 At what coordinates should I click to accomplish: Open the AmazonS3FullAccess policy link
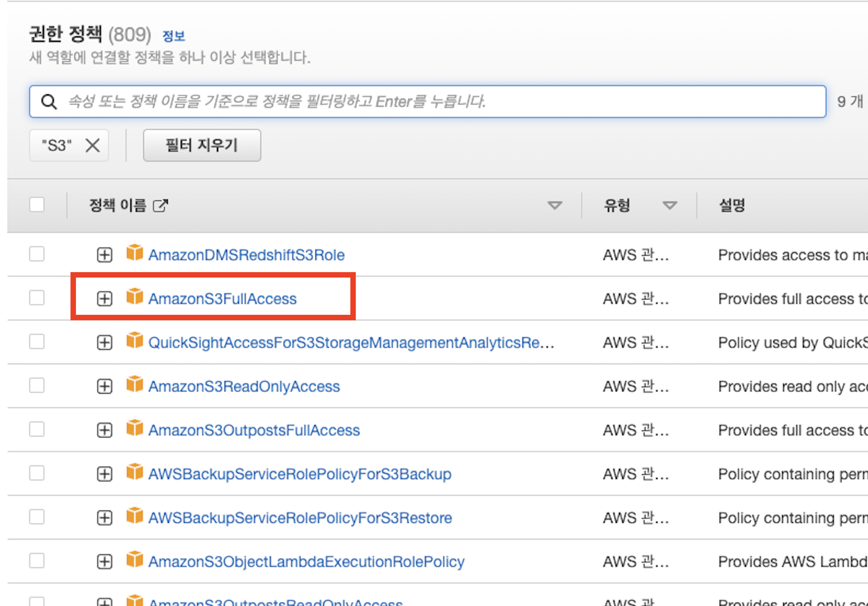coord(222,299)
